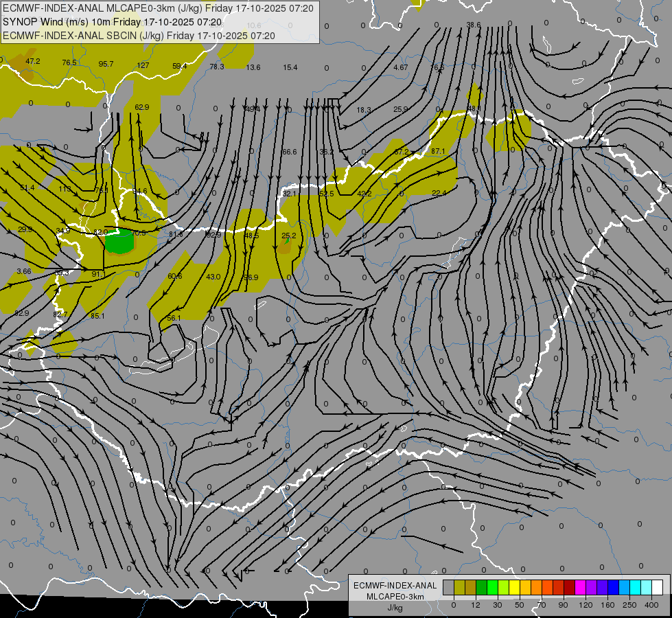Click the J/kg unit label in legend
The image size is (672, 618).
pos(395,608)
